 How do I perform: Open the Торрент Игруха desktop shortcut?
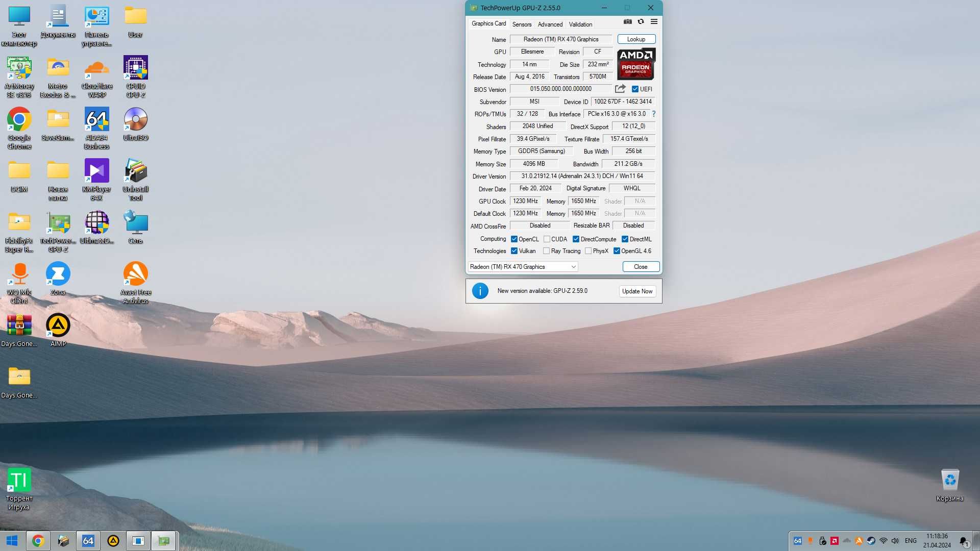(x=19, y=489)
